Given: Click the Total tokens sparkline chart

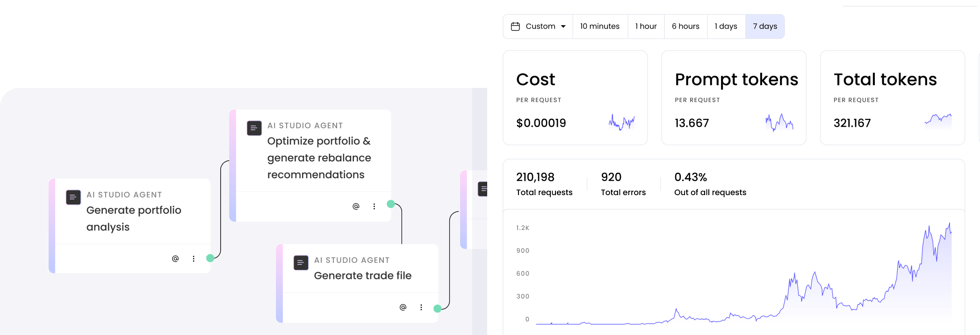Looking at the screenshot, I should (x=938, y=121).
